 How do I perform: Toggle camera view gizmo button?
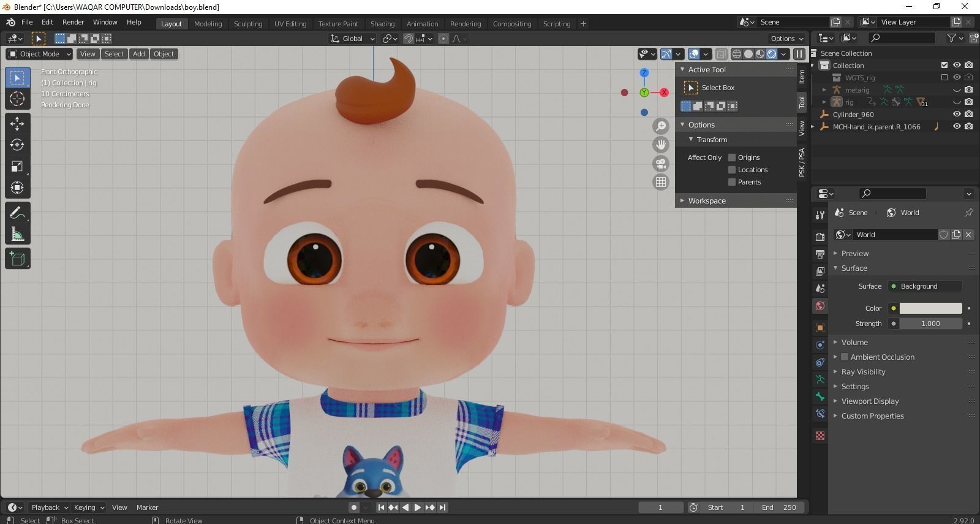point(660,164)
